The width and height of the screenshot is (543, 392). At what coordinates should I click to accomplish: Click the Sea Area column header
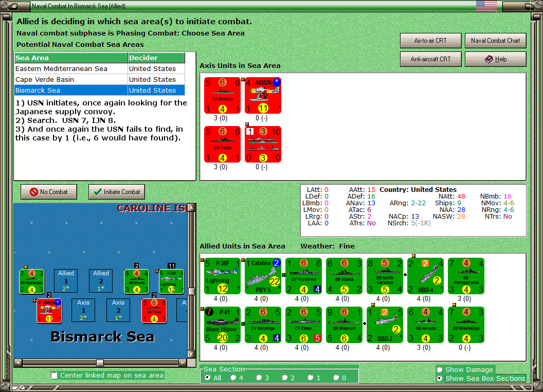71,58
